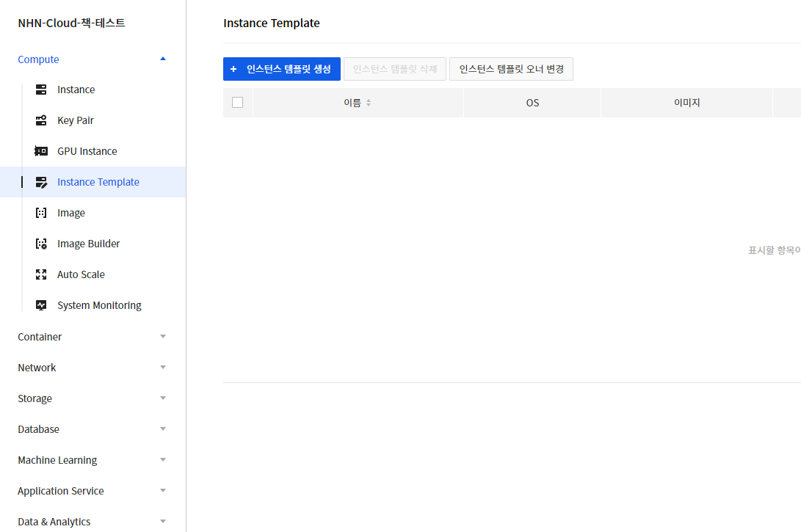Viewport: 801px width, 532px height.
Task: Click the Image Builder icon
Action: pos(42,244)
